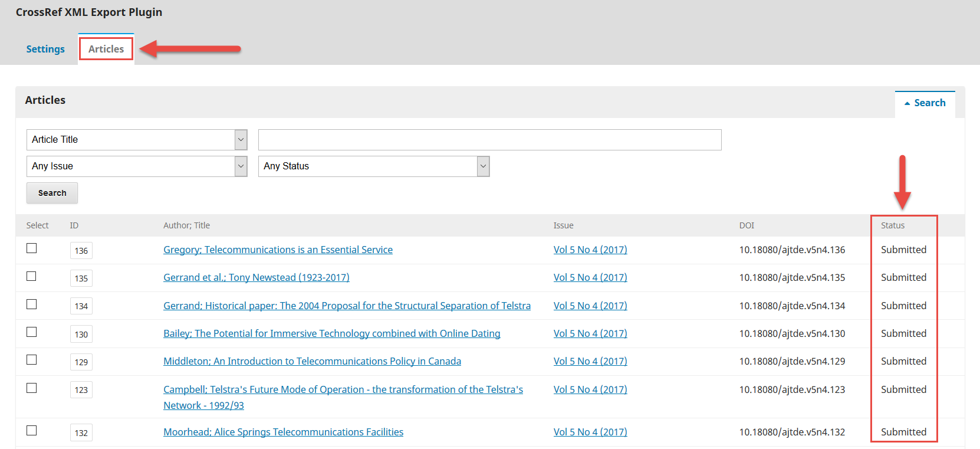980x449 pixels.
Task: Mark the checkbox for article 129
Action: 32,360
